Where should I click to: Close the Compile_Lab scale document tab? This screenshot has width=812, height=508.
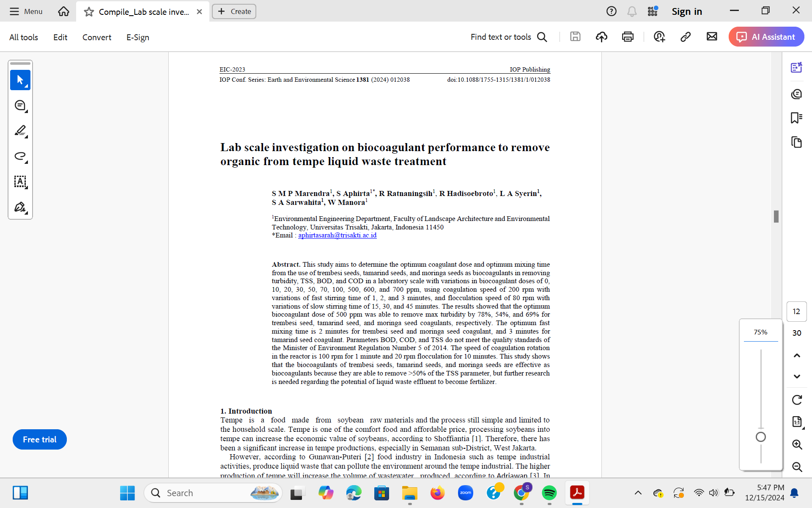click(x=199, y=12)
